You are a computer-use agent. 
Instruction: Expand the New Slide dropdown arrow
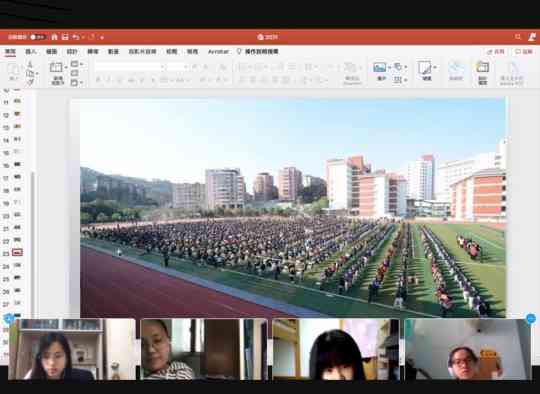coord(66,68)
